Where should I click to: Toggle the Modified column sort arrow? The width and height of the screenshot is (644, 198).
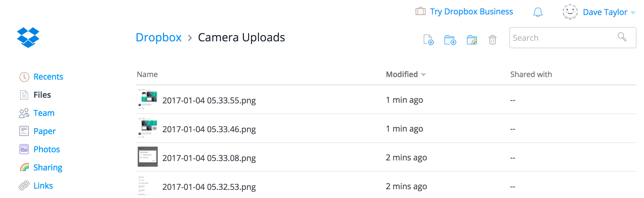point(424,75)
